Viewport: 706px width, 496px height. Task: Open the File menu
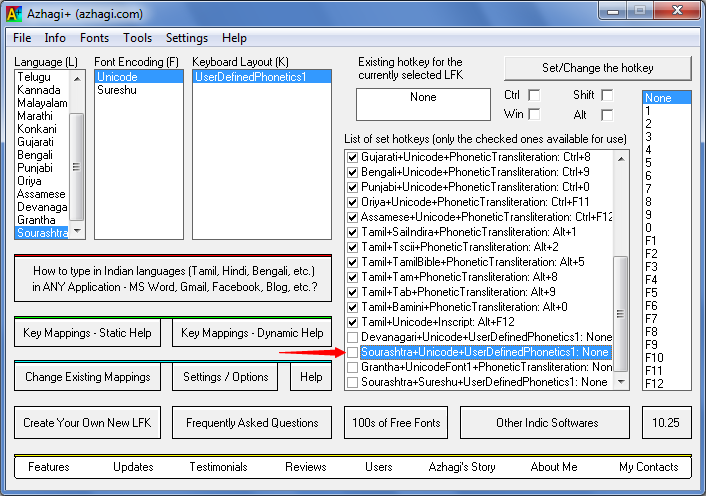(x=22, y=38)
